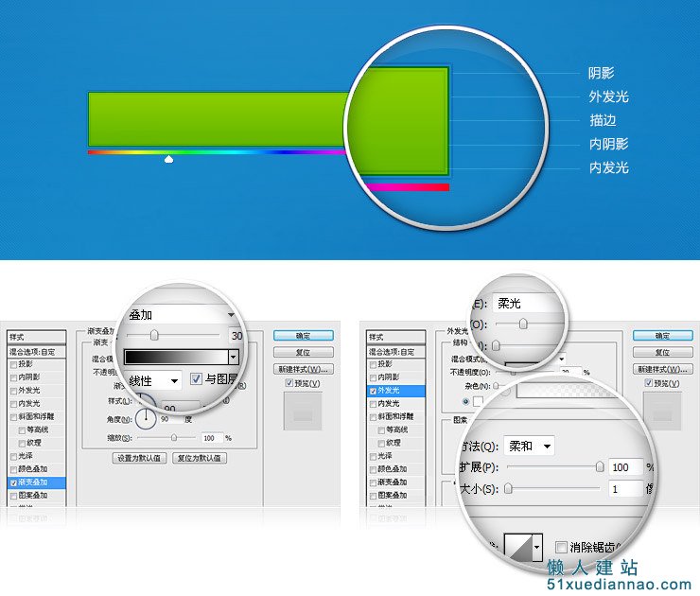
Task: Select 渐变叠加 item in left styles list
Action: pos(37,482)
